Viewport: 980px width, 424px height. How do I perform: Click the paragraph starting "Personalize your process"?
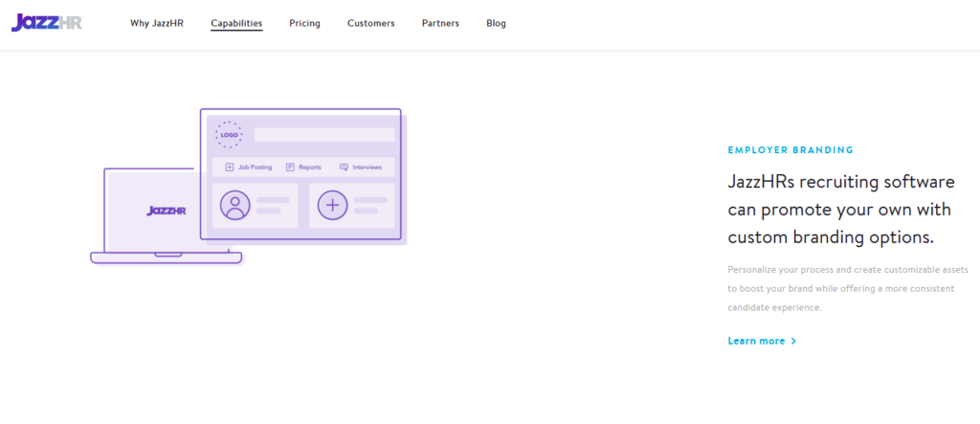click(x=848, y=289)
